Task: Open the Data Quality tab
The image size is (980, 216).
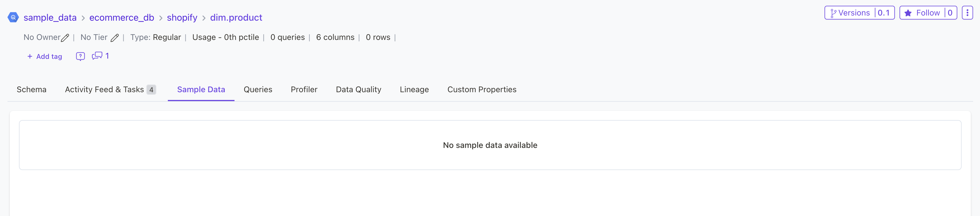Action: tap(358, 89)
